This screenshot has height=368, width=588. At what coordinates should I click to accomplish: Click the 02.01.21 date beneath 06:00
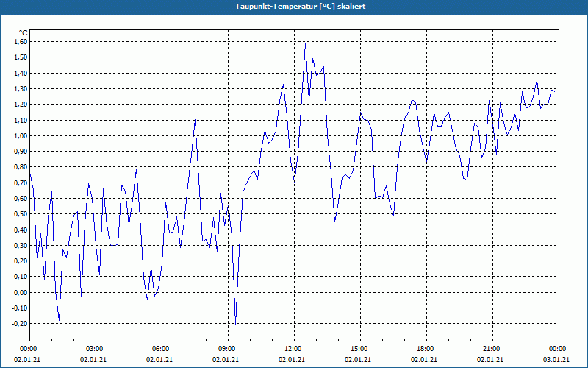[x=159, y=359]
